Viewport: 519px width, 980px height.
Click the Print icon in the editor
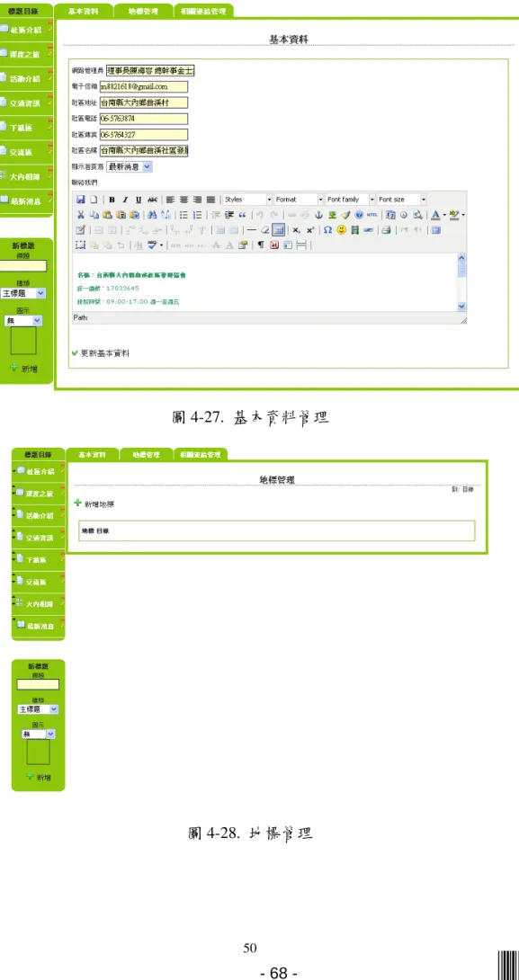386,229
